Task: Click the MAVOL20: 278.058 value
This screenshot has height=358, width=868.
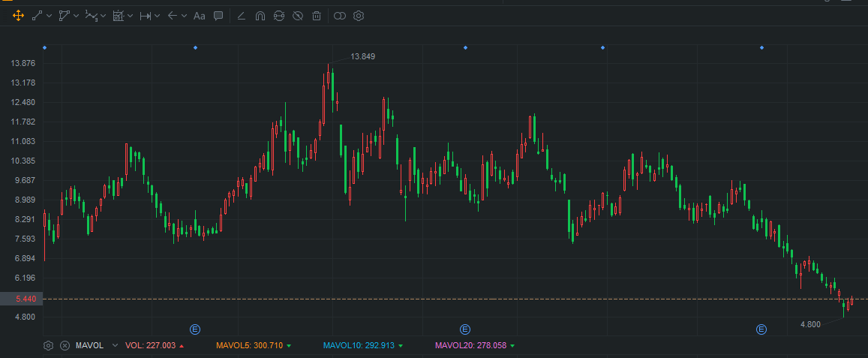Action: point(470,346)
